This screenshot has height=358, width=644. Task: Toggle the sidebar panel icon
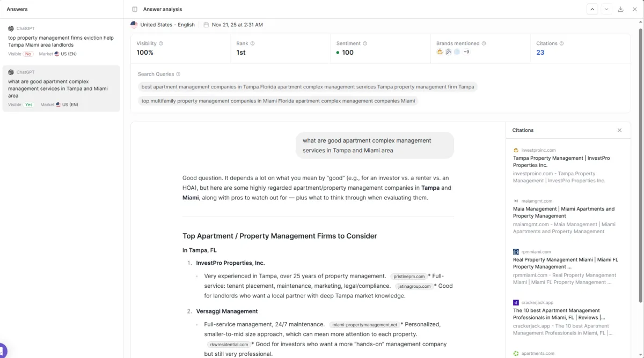(135, 9)
